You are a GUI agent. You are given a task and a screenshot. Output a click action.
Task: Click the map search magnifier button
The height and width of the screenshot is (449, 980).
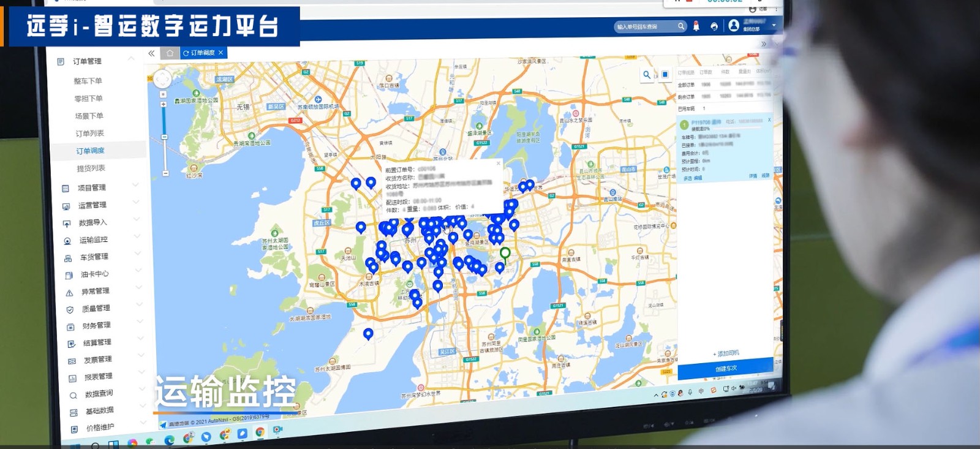coord(647,75)
